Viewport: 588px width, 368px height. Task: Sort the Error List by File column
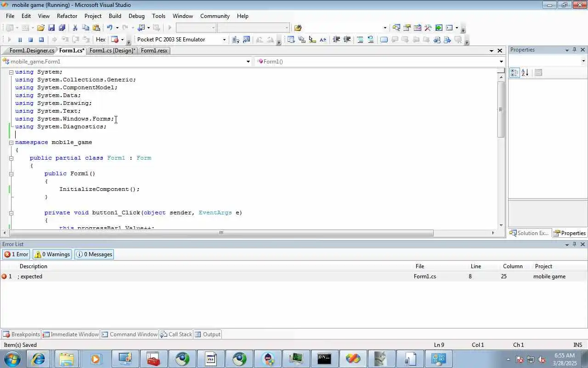pos(419,266)
